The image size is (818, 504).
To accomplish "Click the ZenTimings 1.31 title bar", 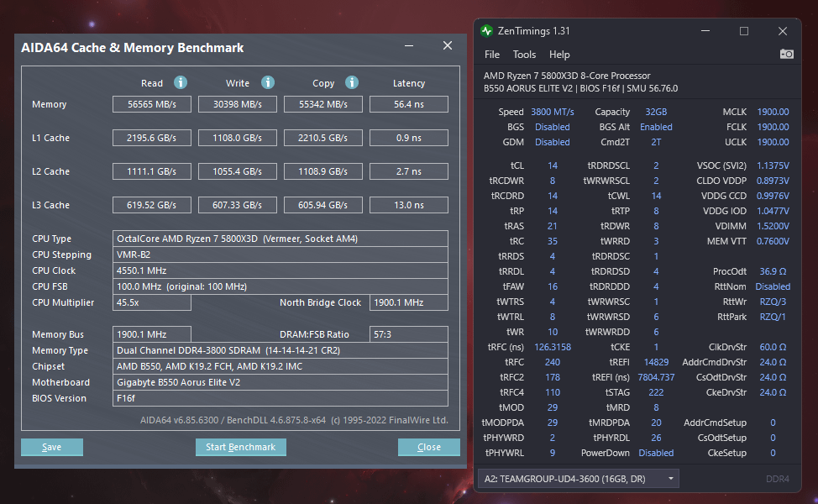I will pyautogui.click(x=533, y=31).
